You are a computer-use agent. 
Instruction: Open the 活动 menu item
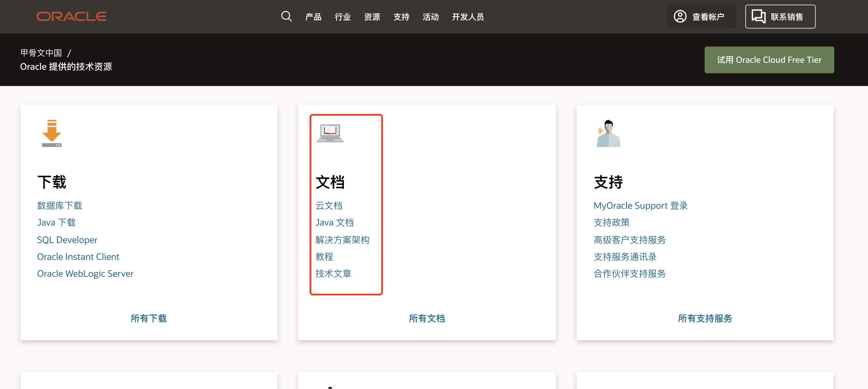[x=430, y=17]
